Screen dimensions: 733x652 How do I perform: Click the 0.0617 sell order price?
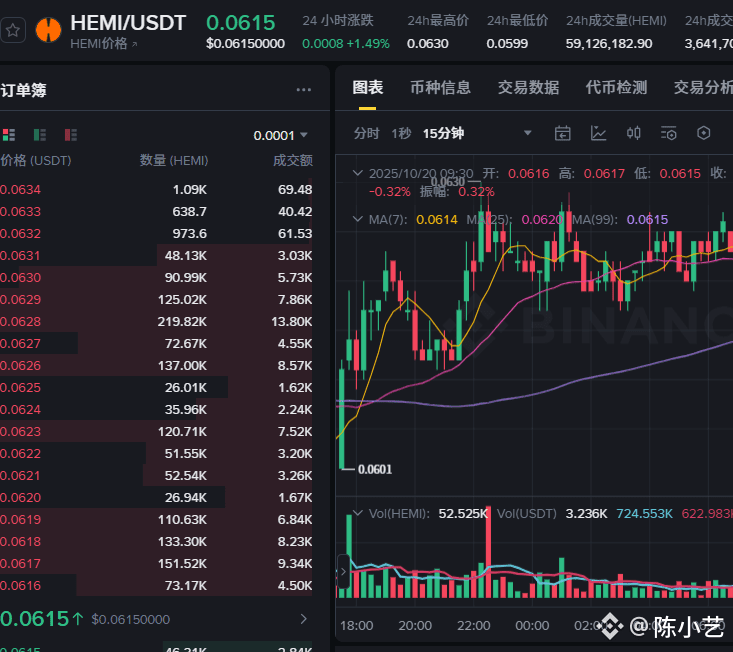tap(20, 564)
